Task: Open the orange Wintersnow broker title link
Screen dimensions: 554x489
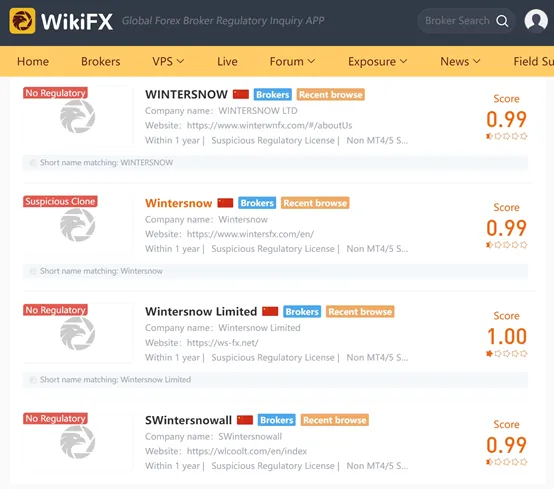Action: (x=178, y=203)
